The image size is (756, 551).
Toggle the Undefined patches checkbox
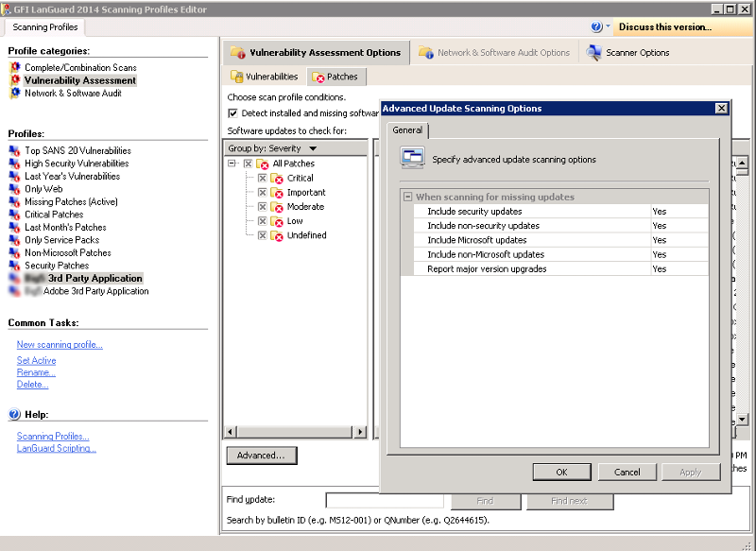(x=263, y=235)
